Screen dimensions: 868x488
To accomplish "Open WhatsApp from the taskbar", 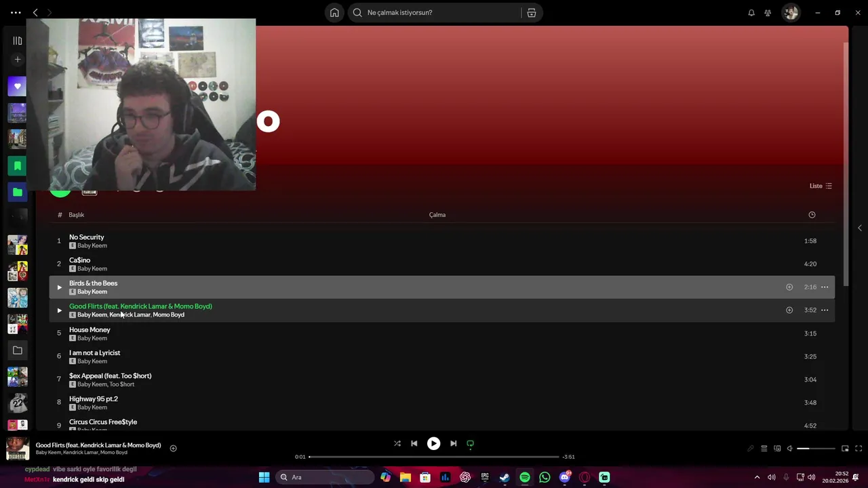I will 545,477.
